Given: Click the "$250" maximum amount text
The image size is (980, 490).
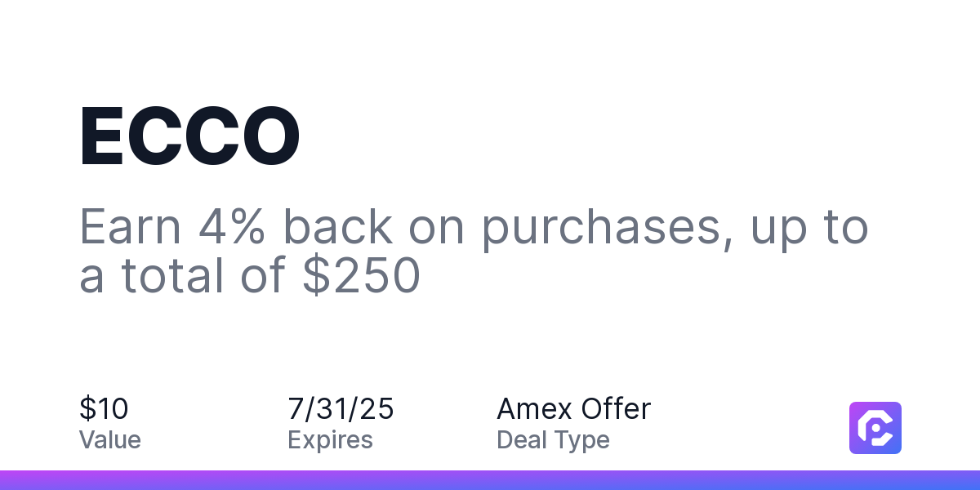Looking at the screenshot, I should [x=361, y=275].
